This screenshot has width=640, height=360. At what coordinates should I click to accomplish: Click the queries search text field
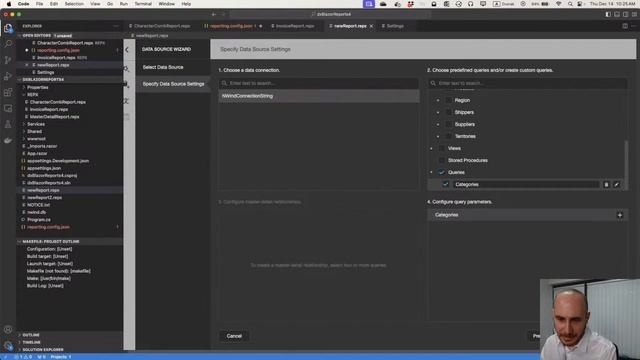coord(527,83)
